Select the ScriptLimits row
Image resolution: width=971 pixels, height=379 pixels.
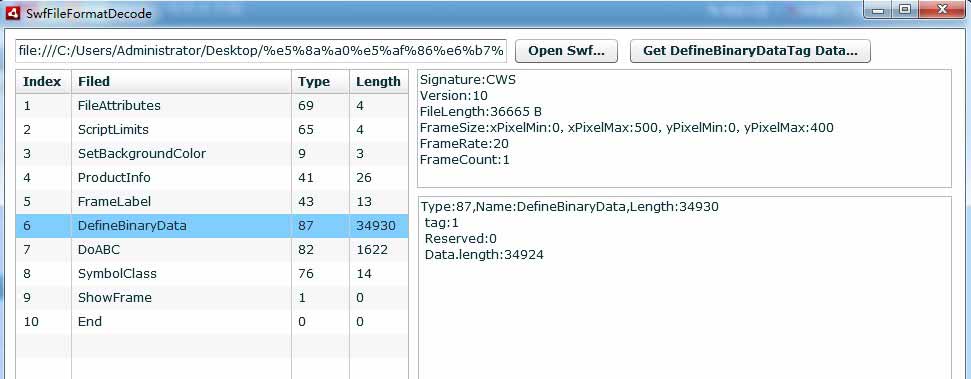coord(212,130)
